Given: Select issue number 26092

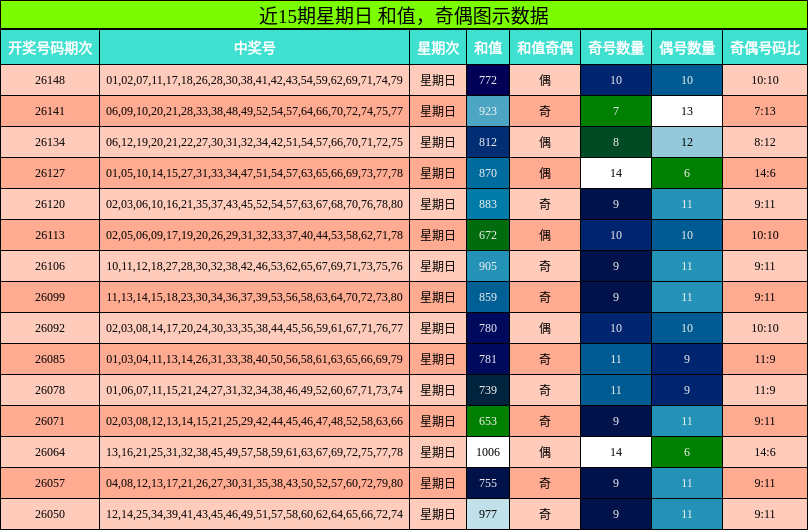Looking at the screenshot, I should pos(50,328).
